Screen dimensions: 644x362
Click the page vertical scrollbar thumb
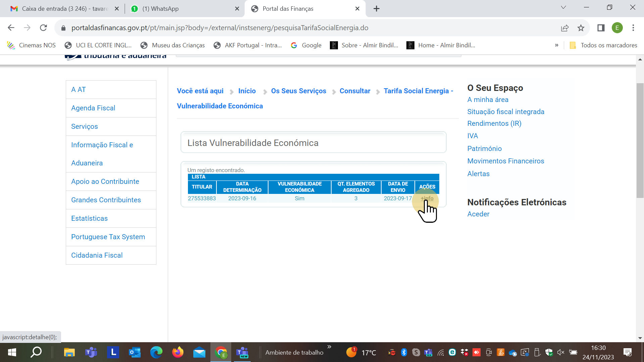point(640,140)
